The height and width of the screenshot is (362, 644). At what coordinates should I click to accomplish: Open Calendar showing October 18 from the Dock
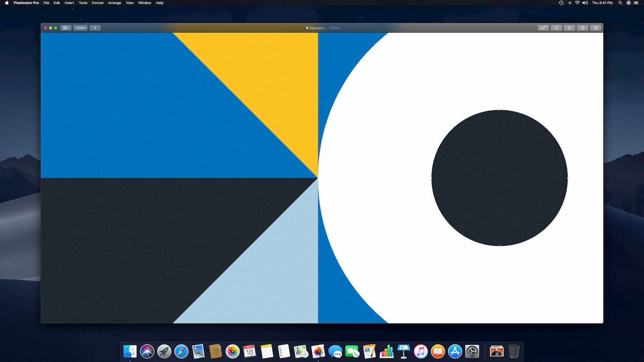tap(249, 352)
